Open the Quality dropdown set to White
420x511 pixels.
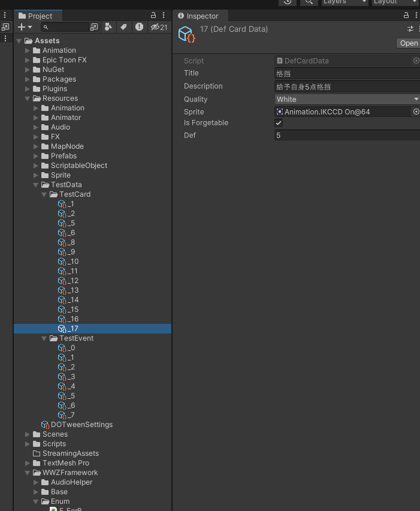pyautogui.click(x=348, y=100)
